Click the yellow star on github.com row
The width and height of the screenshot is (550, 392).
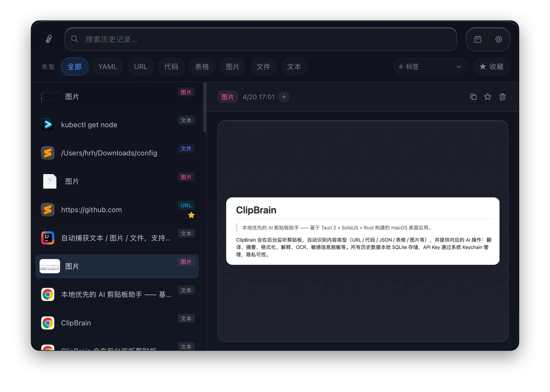(191, 215)
